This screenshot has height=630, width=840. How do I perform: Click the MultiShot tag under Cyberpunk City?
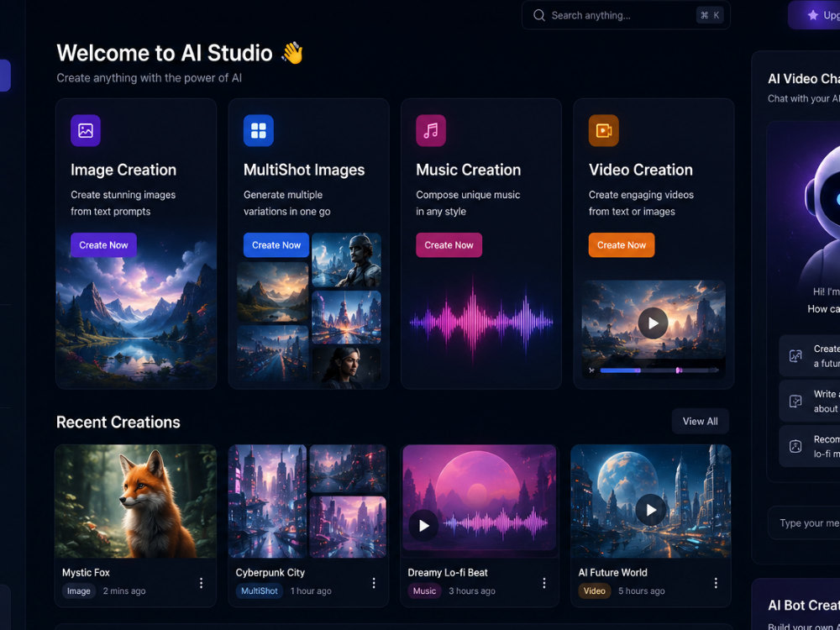click(260, 591)
